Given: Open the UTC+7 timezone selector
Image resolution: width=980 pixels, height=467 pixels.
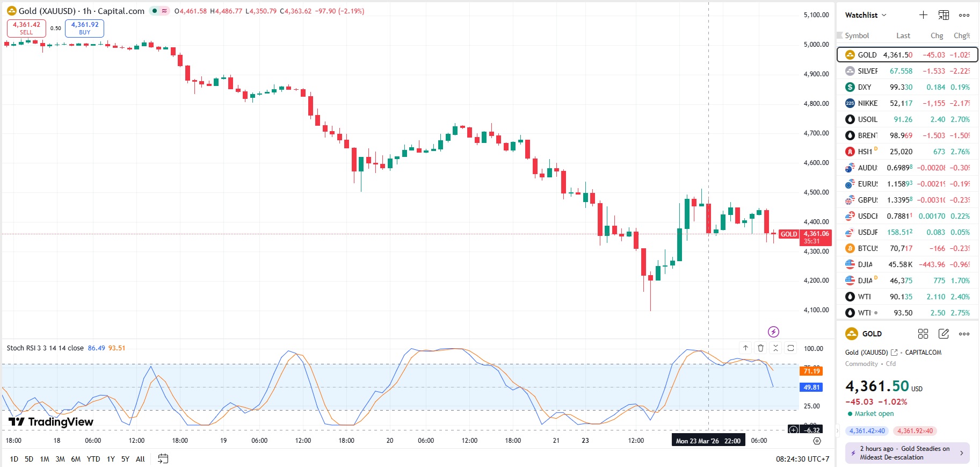Looking at the screenshot, I should pyautogui.click(x=802, y=459).
